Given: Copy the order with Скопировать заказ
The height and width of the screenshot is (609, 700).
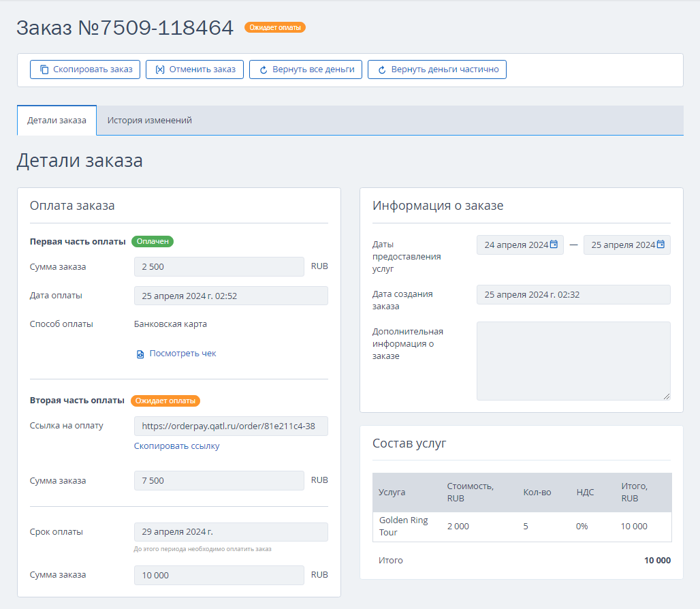Looking at the screenshot, I should 85,69.
